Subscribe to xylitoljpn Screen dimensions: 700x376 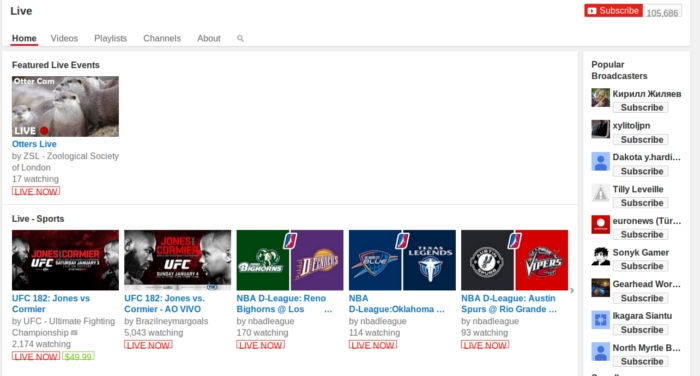coord(641,140)
